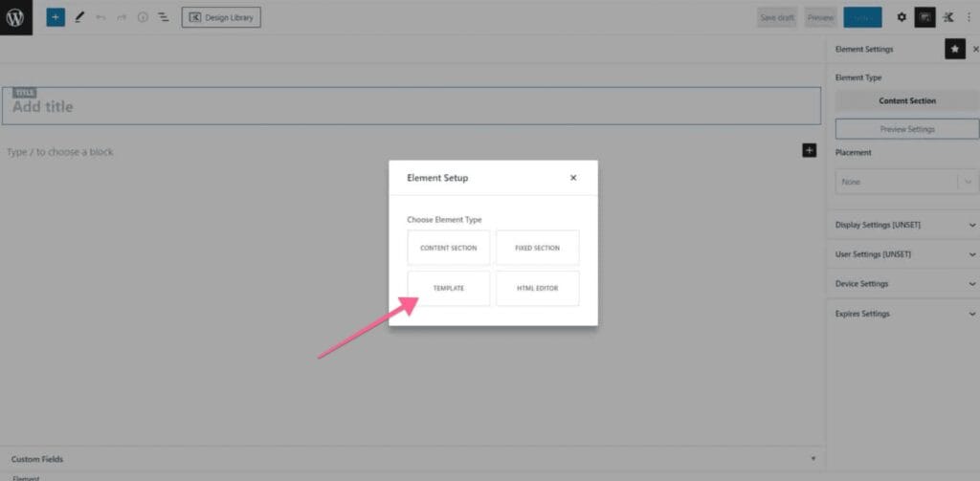This screenshot has height=481, width=980.
Task: Select the Tools pencil icon
Action: click(79, 17)
